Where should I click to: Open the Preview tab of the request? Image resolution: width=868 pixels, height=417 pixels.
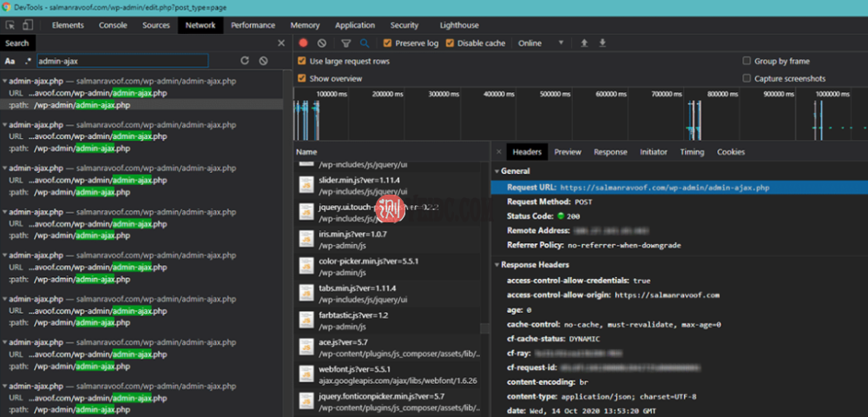pyautogui.click(x=568, y=152)
